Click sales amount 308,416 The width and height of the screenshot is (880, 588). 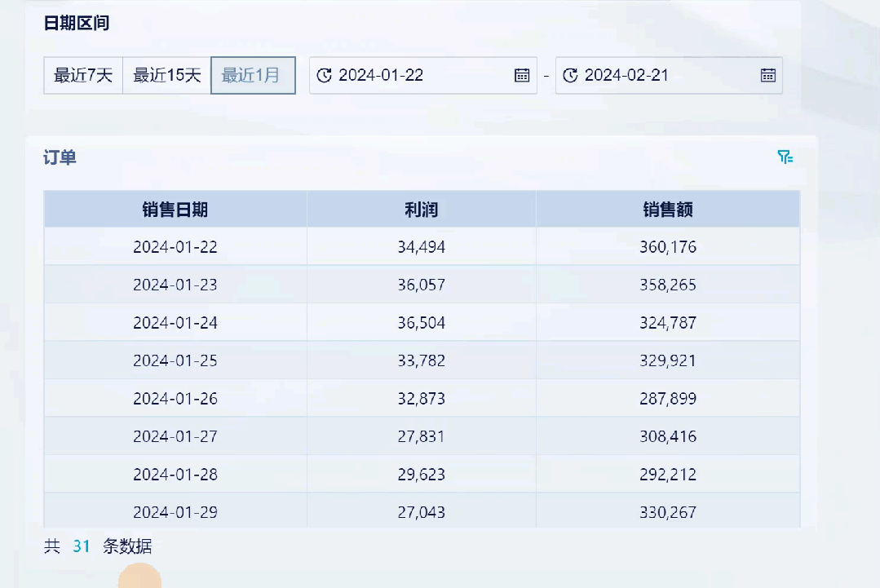[x=668, y=436]
